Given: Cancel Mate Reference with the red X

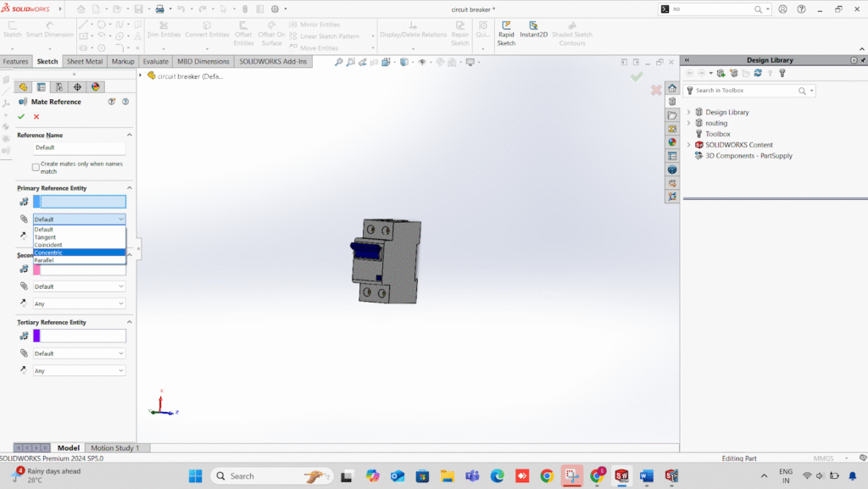Looking at the screenshot, I should 36,116.
